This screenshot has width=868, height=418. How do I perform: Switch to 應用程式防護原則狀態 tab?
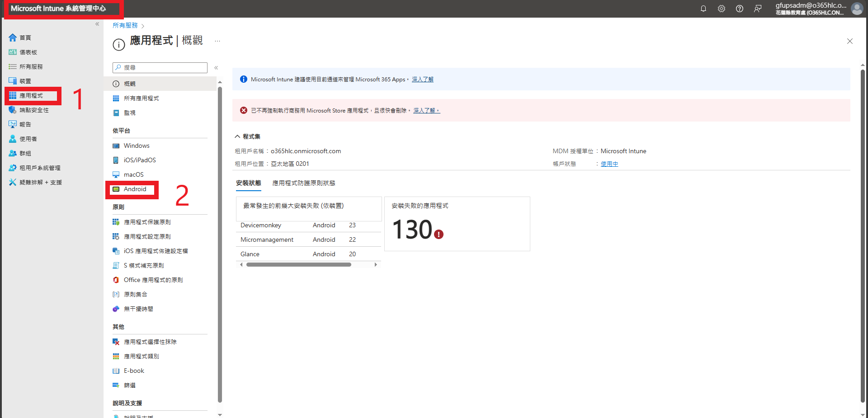point(303,183)
